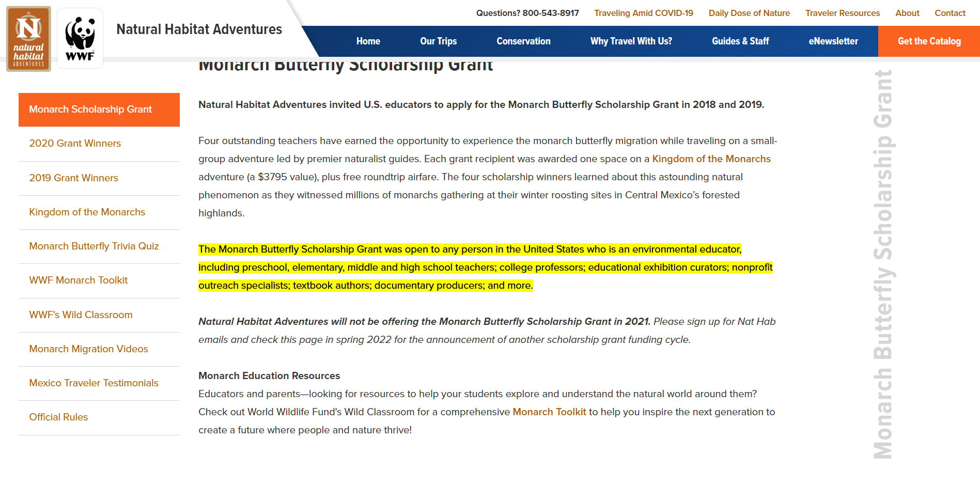This screenshot has width=980, height=486.
Task: Select Conservation in the navigation bar
Action: point(523,41)
